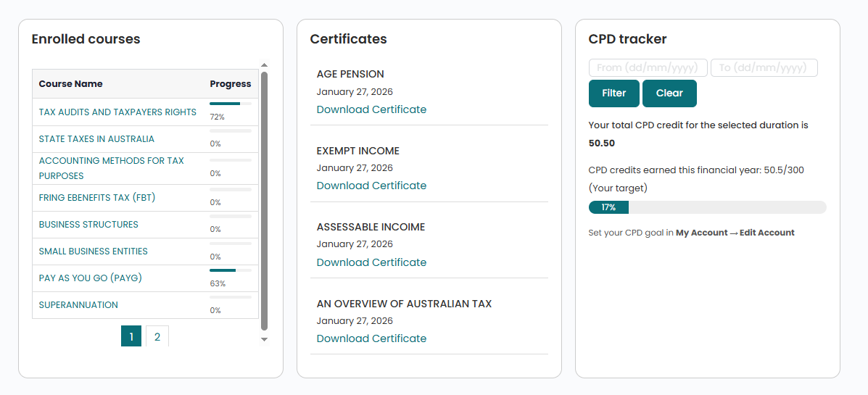The width and height of the screenshot is (868, 395).
Task: Click the From date input field
Action: point(648,68)
